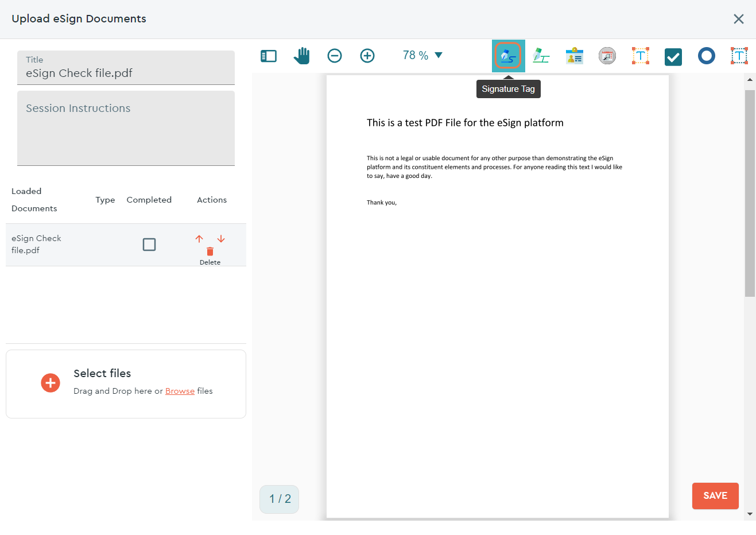Click the 'Select files' heading
The image size is (756, 535).
[x=102, y=373]
